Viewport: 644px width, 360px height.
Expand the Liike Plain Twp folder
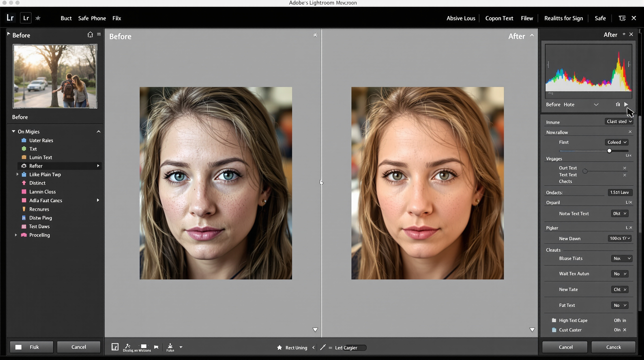(x=17, y=174)
